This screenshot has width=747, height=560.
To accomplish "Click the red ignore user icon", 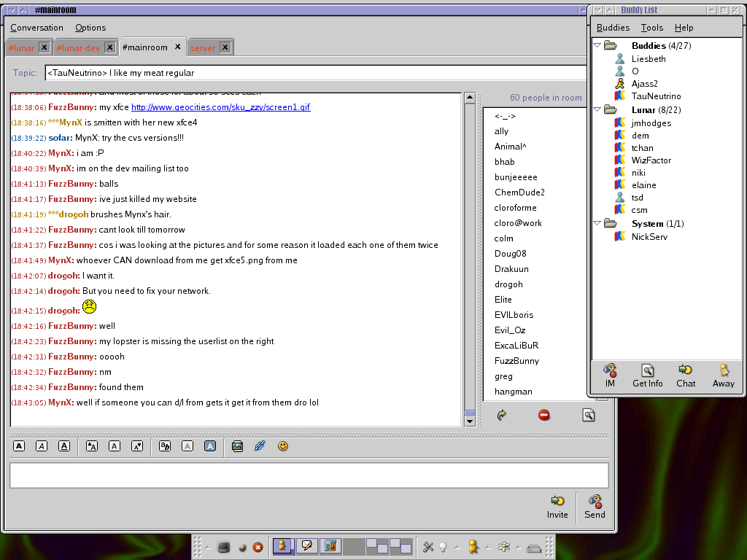I will (x=544, y=415).
